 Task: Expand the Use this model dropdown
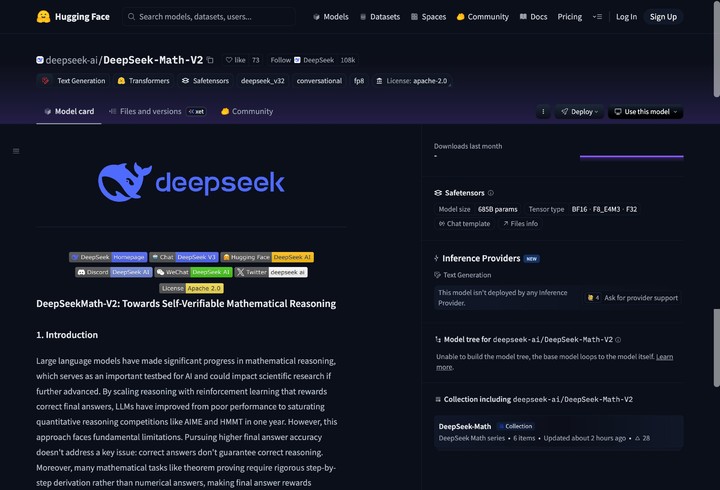pyautogui.click(x=646, y=112)
